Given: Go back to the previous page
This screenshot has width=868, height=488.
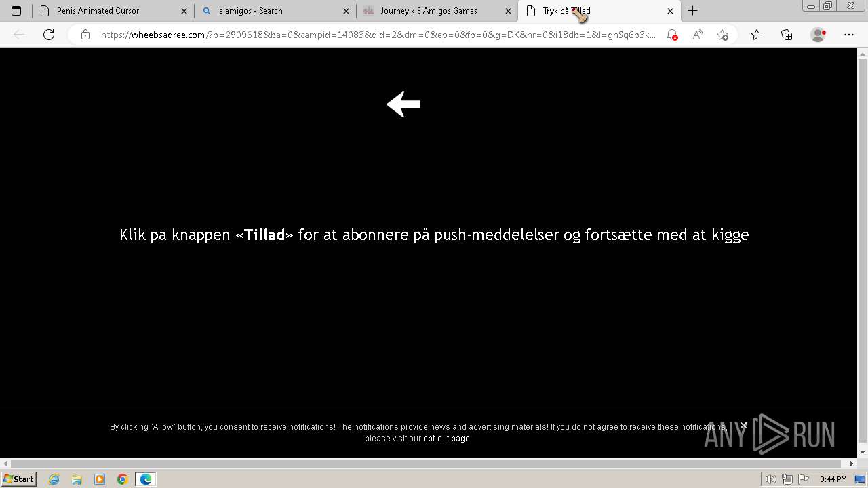Looking at the screenshot, I should tap(19, 35).
